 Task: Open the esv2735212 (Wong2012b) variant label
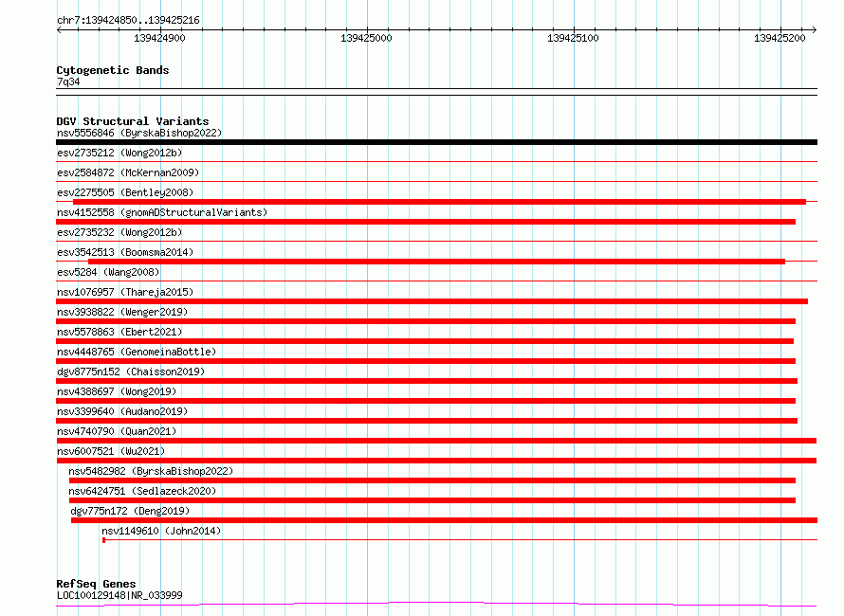click(119, 153)
